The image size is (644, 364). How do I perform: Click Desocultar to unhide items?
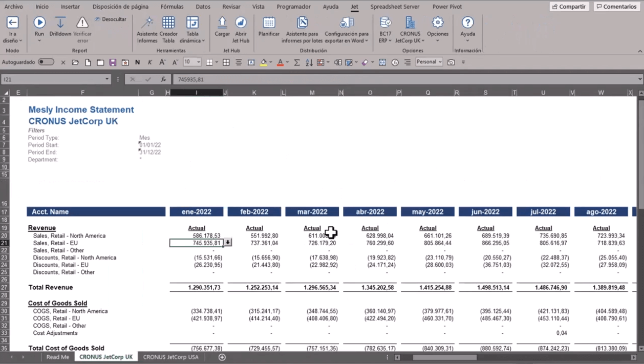pyautogui.click(x=111, y=19)
